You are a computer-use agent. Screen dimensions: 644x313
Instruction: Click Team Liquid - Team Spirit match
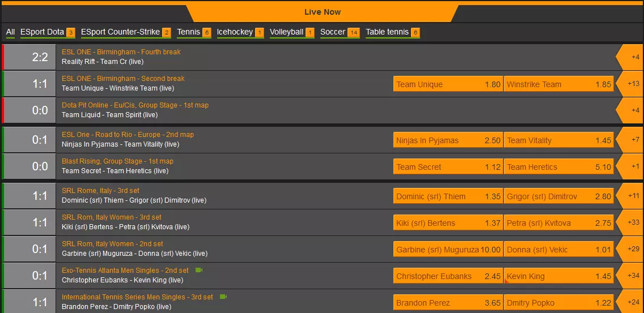click(x=109, y=115)
